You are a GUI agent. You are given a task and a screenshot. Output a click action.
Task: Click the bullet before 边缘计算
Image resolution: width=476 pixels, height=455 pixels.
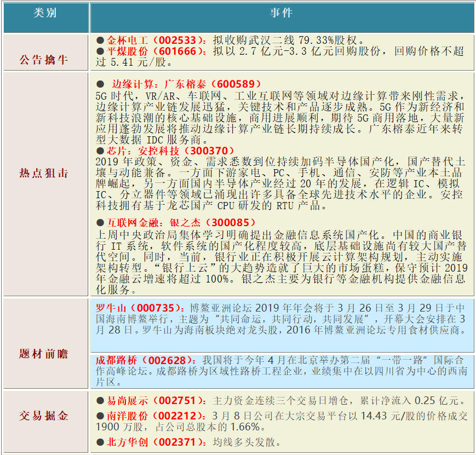click(x=100, y=84)
